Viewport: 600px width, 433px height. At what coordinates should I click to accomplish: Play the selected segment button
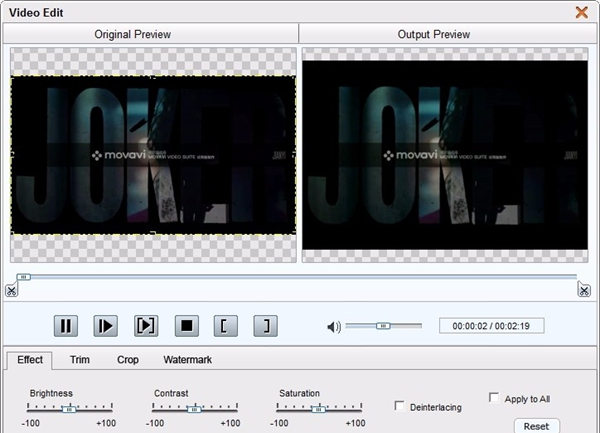tap(146, 326)
